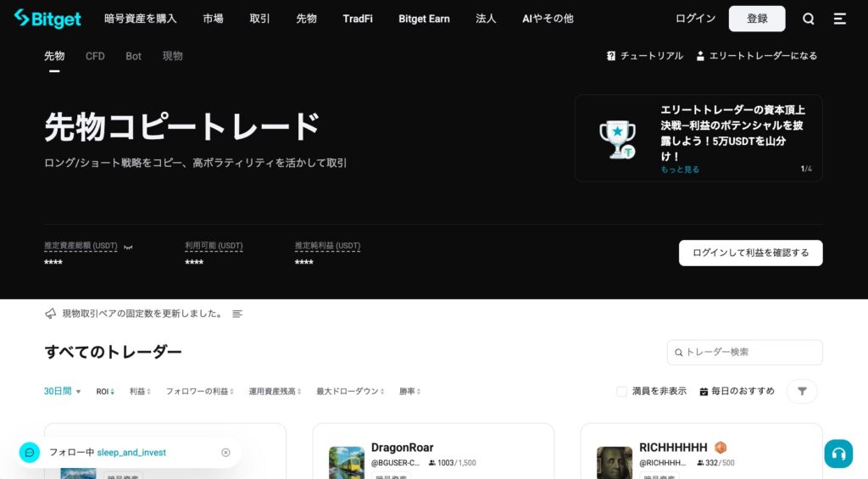This screenshot has height=479, width=868.
Task: Close the フォロー中 notification
Action: [225, 453]
